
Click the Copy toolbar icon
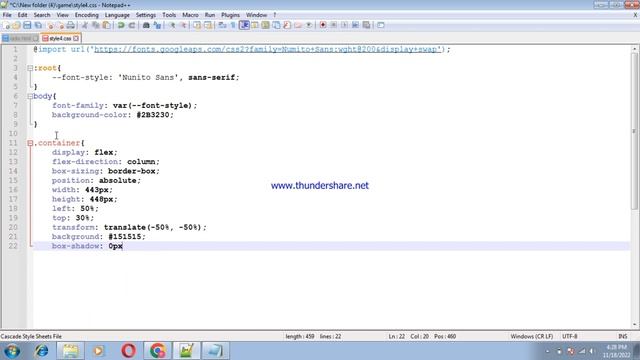point(96,25)
